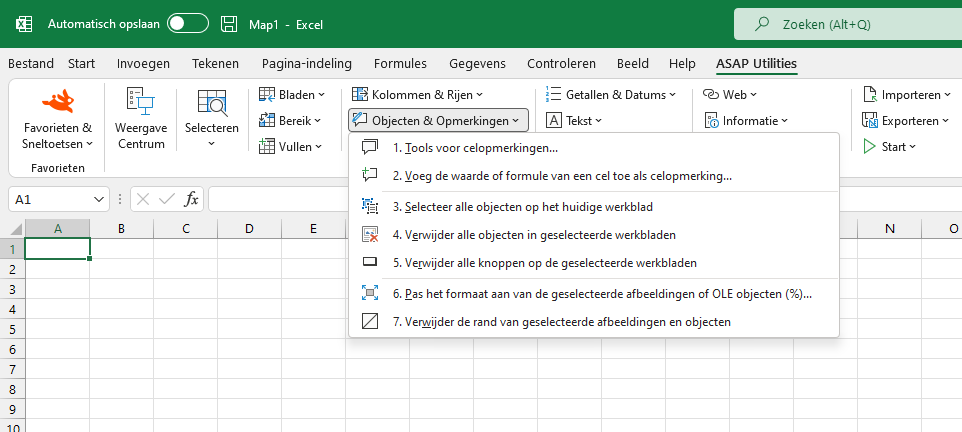Click the save diskette icon
Image resolution: width=962 pixels, height=432 pixels.
click(229, 25)
